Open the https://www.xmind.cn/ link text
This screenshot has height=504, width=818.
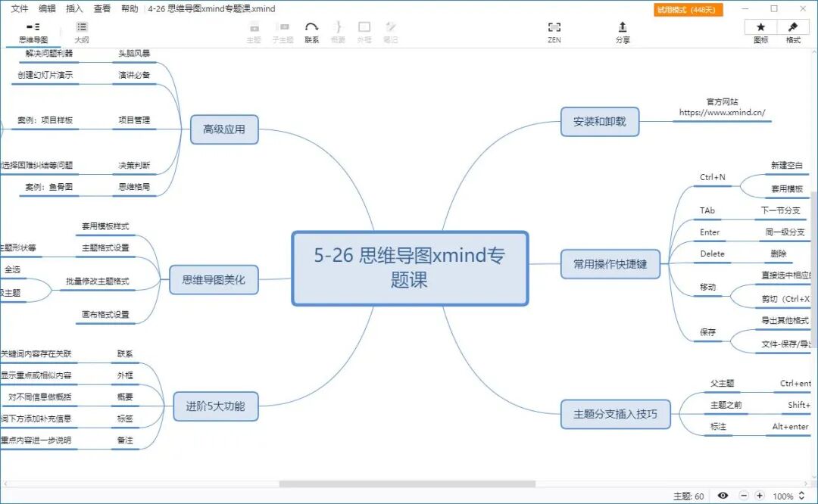pyautogui.click(x=722, y=112)
